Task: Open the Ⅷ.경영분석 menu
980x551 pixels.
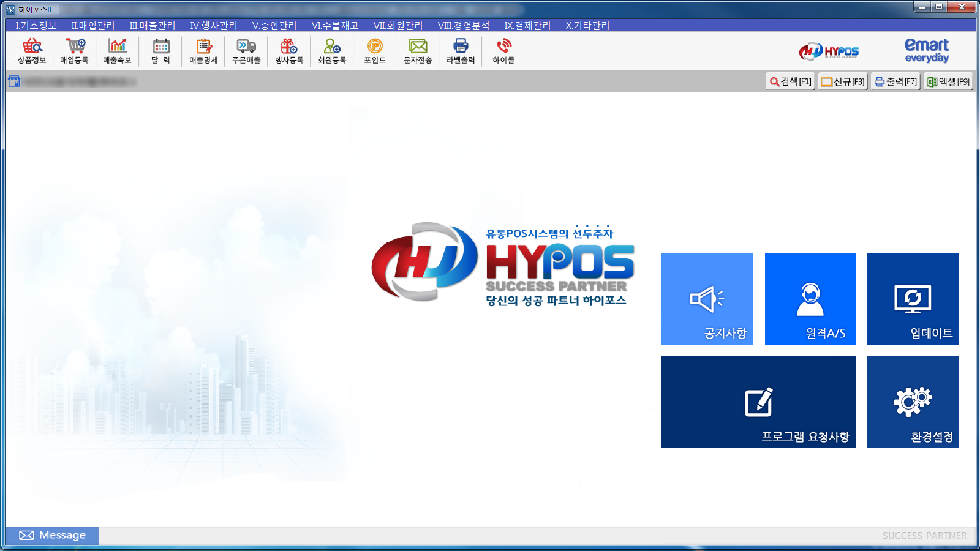Action: 464,26
